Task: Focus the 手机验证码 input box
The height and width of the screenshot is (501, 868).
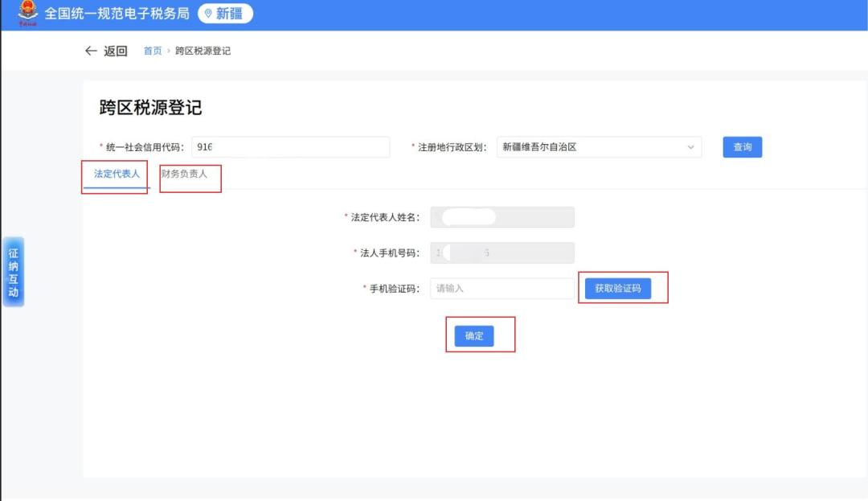Action: 502,289
